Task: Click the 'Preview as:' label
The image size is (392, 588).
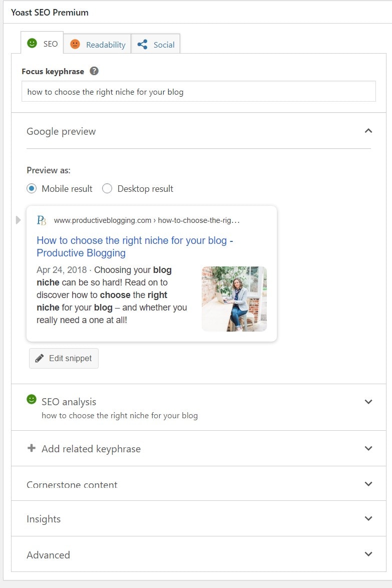Action: click(x=49, y=170)
